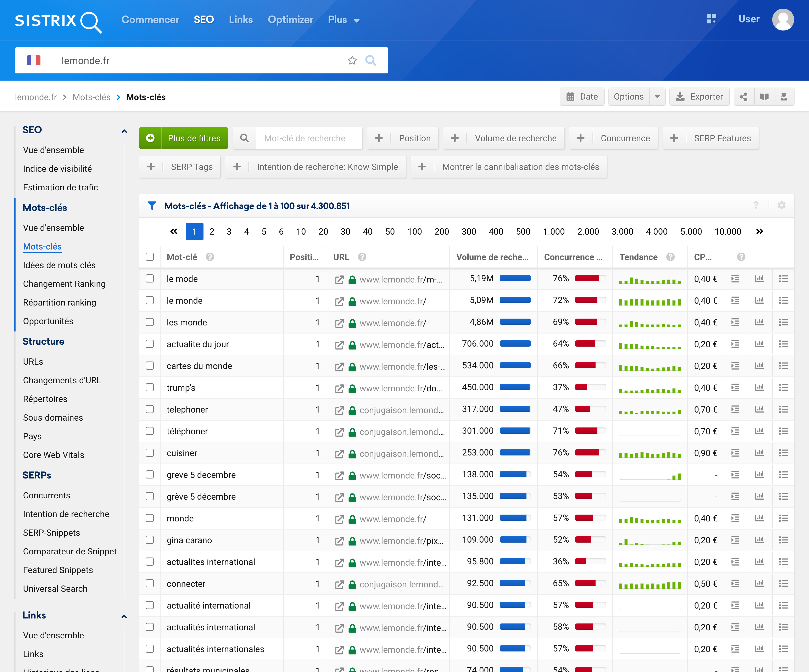Add a Volume de recherche filter

[x=504, y=138]
